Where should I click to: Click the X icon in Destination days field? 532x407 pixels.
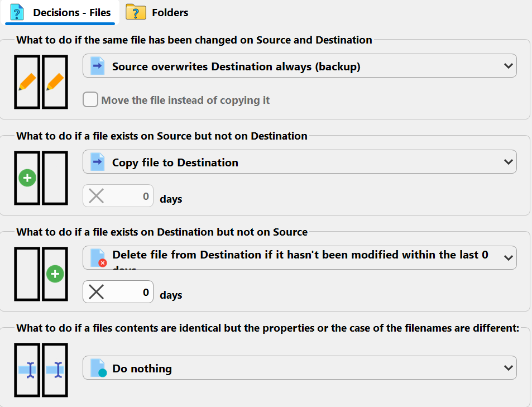point(97,293)
